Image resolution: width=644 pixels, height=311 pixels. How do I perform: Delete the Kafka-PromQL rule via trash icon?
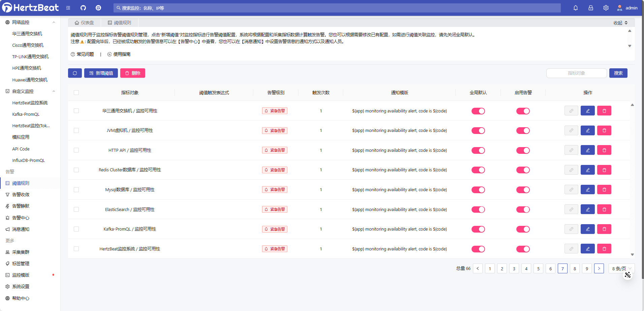point(604,229)
